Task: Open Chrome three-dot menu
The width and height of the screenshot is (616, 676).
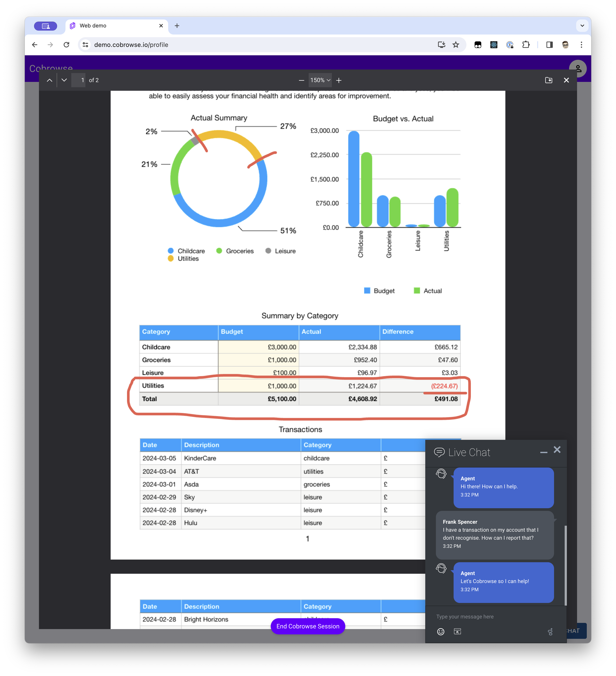Action: tap(581, 44)
